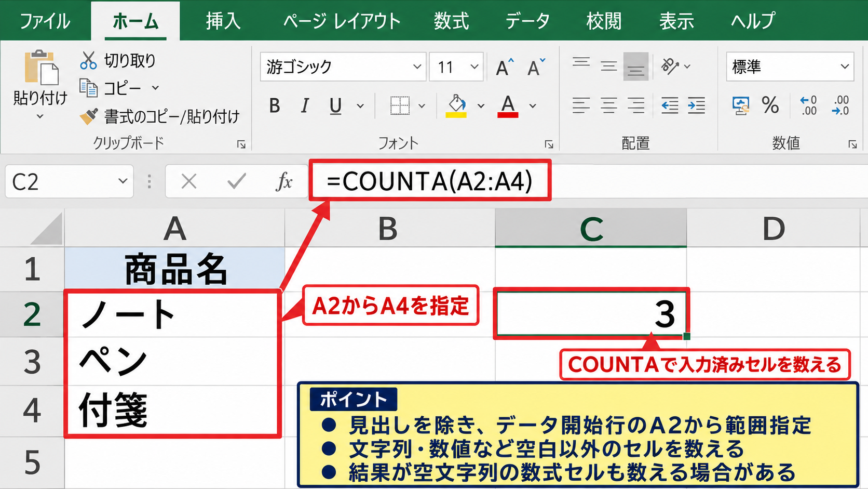Confirm formula entry with the checkmark button
The image size is (868, 489).
237,181
